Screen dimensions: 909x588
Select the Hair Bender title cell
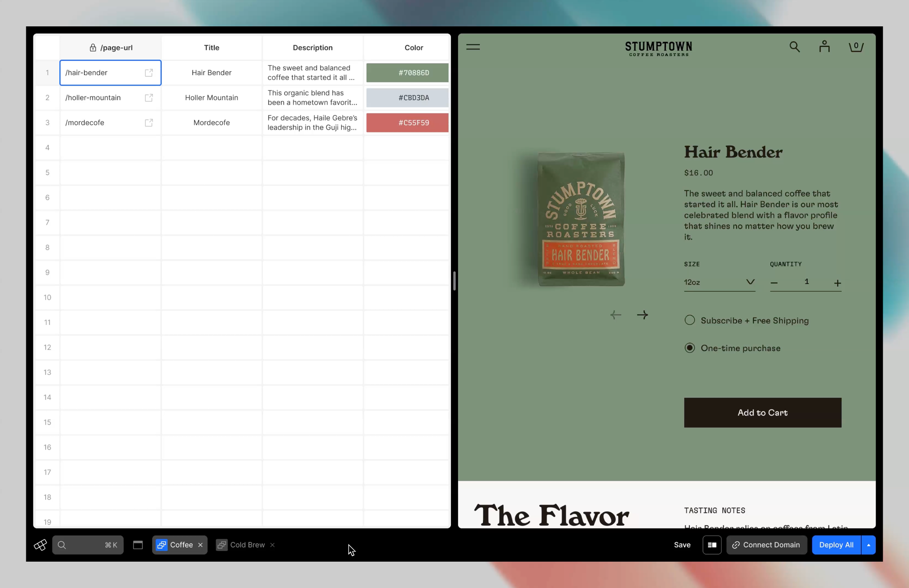212,73
